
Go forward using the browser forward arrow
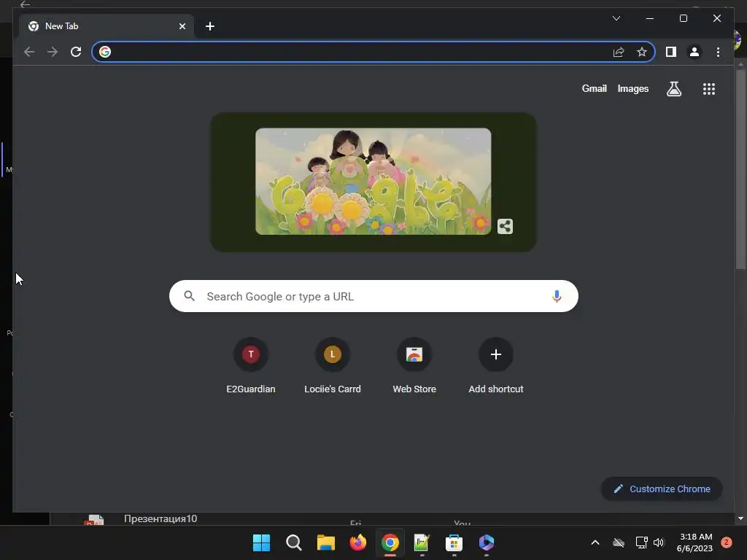point(53,52)
